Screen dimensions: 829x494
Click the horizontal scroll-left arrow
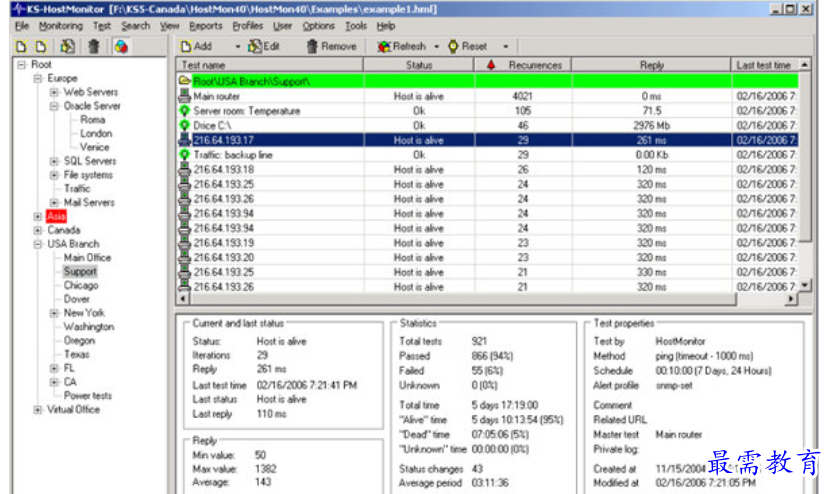point(183,299)
